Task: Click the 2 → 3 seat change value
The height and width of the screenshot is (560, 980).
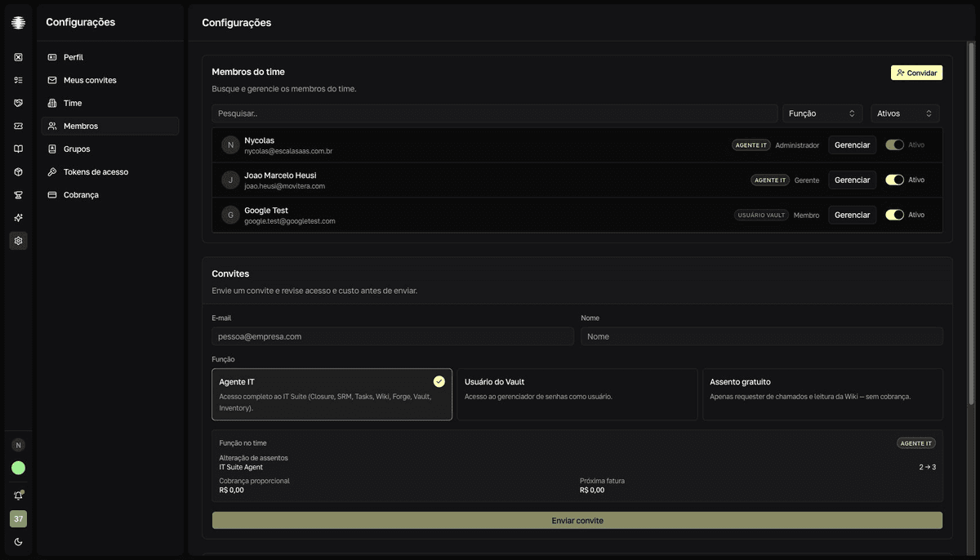Action: click(x=928, y=467)
